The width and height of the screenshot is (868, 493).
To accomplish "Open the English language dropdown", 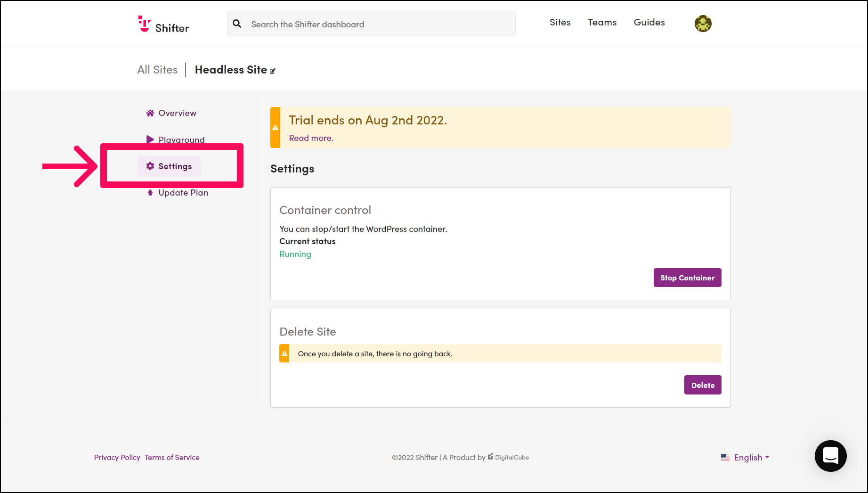I will coord(745,458).
